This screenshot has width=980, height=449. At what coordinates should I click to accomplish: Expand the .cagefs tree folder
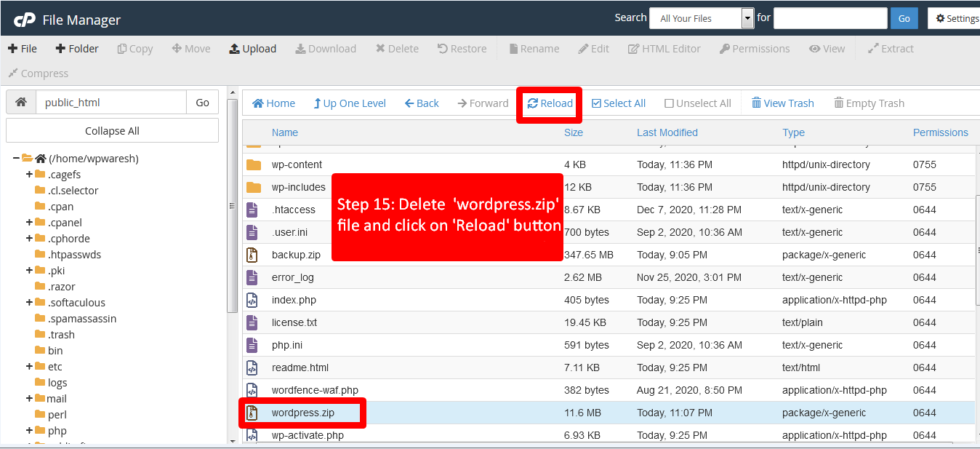coord(30,174)
